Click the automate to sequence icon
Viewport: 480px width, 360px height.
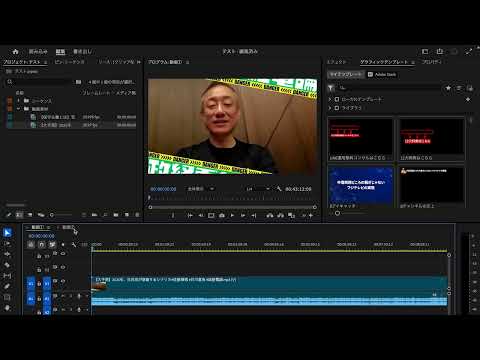[94, 215]
